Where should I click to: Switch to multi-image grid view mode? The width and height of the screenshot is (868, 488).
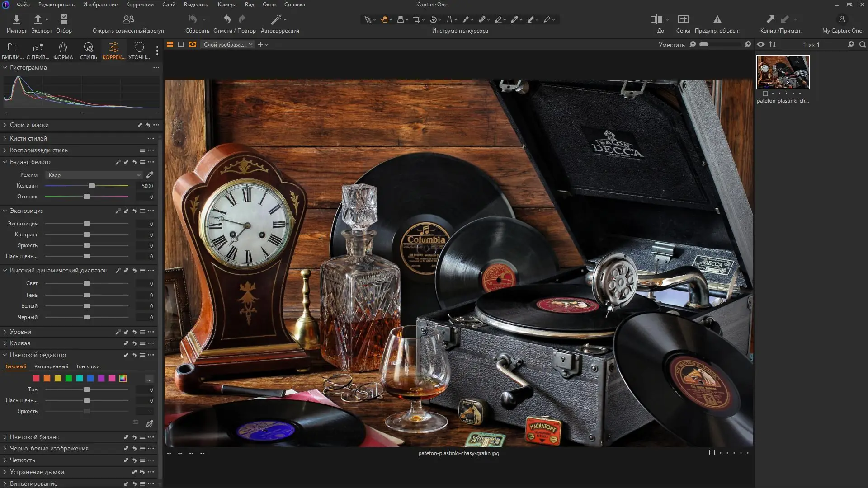coord(170,44)
